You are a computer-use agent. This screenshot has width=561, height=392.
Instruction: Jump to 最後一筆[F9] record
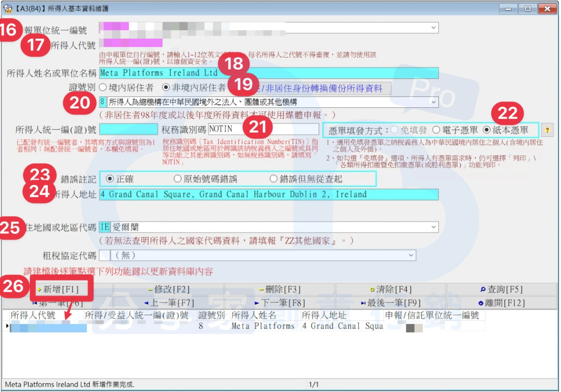391,303
